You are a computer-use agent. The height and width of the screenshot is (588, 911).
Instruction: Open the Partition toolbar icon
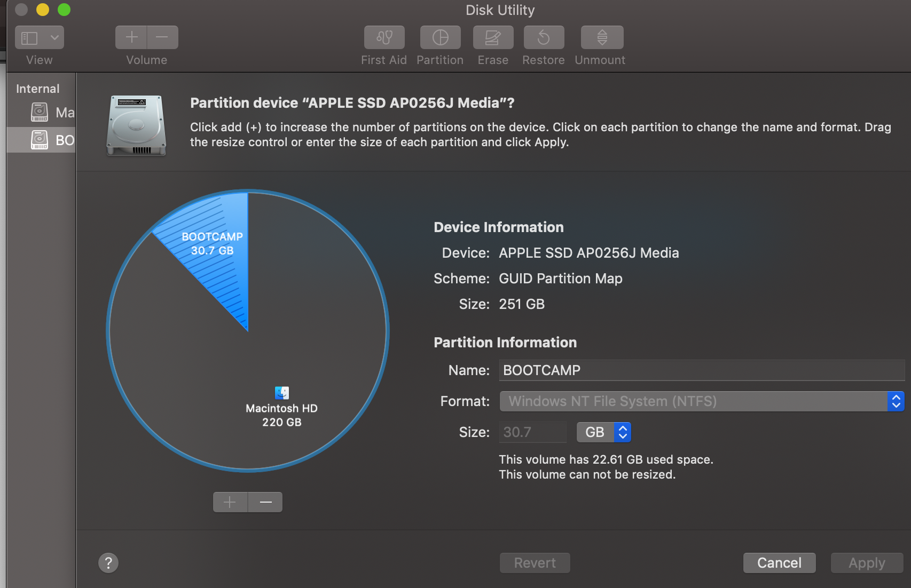pyautogui.click(x=440, y=37)
